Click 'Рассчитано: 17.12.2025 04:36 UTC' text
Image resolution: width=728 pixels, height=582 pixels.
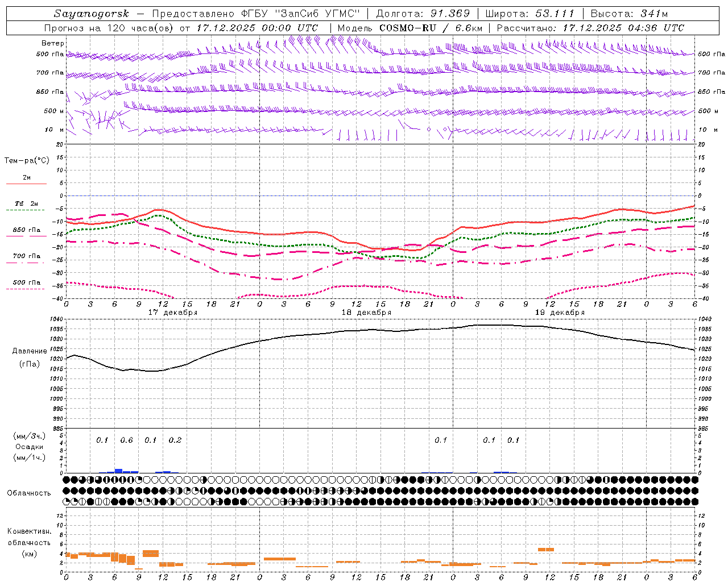click(590, 28)
